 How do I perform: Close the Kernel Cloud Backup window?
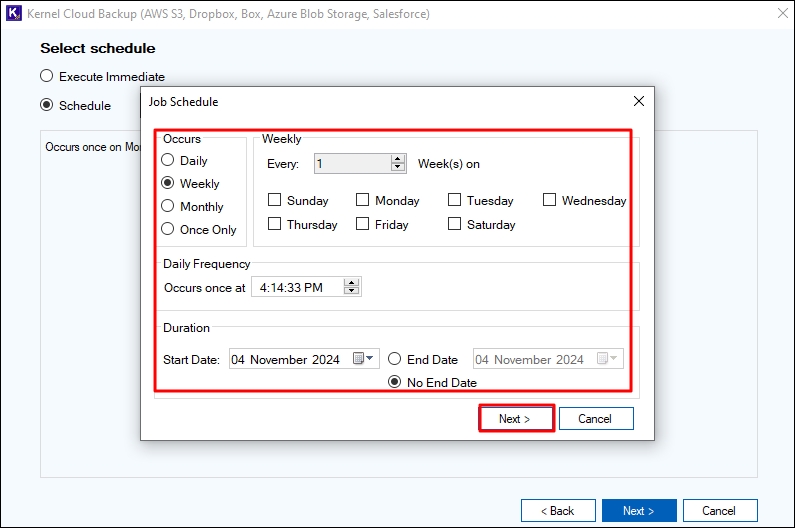point(783,13)
